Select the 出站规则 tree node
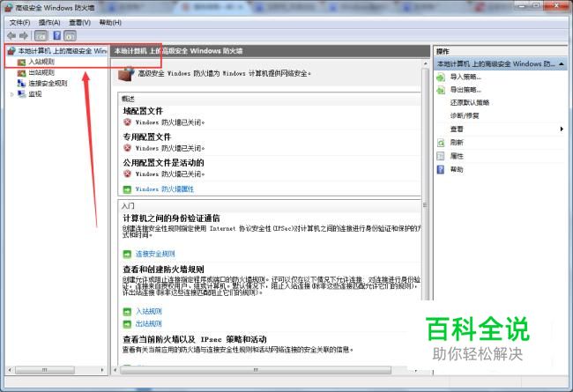573x392 pixels. click(x=41, y=73)
